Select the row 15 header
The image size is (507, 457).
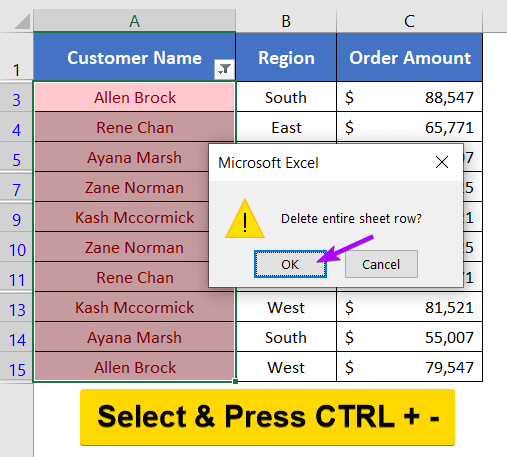pos(16,367)
